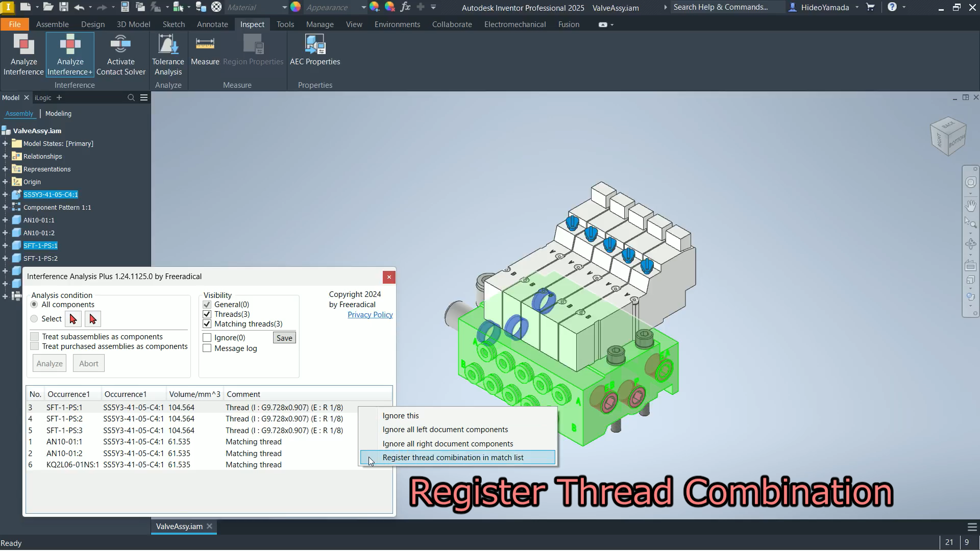Switch to the Assemble ribbon tab
Image resolution: width=980 pixels, height=551 pixels.
tap(52, 24)
